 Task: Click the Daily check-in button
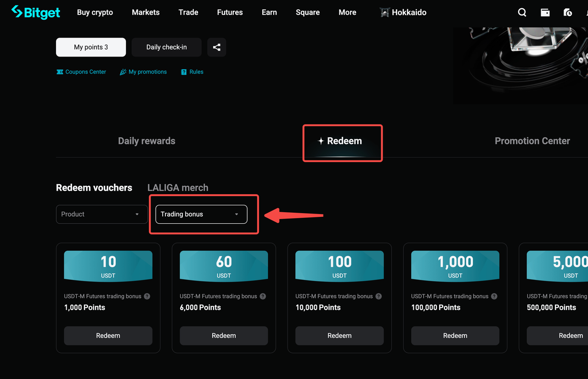pyautogui.click(x=166, y=47)
